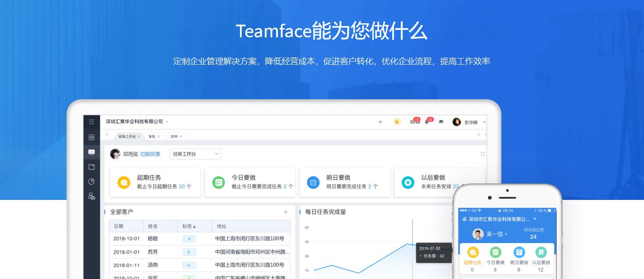Switch to the 审批 tab

[x=152, y=136]
